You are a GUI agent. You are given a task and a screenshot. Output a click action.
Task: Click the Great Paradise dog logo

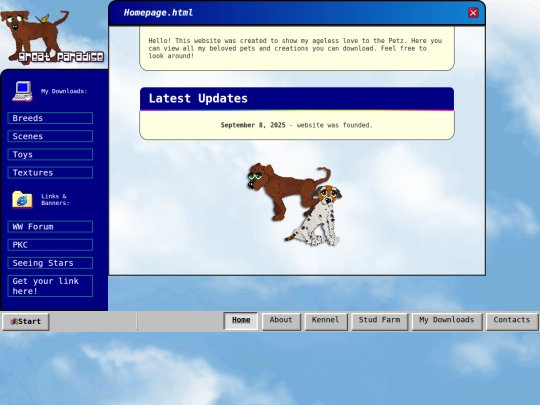[52, 37]
